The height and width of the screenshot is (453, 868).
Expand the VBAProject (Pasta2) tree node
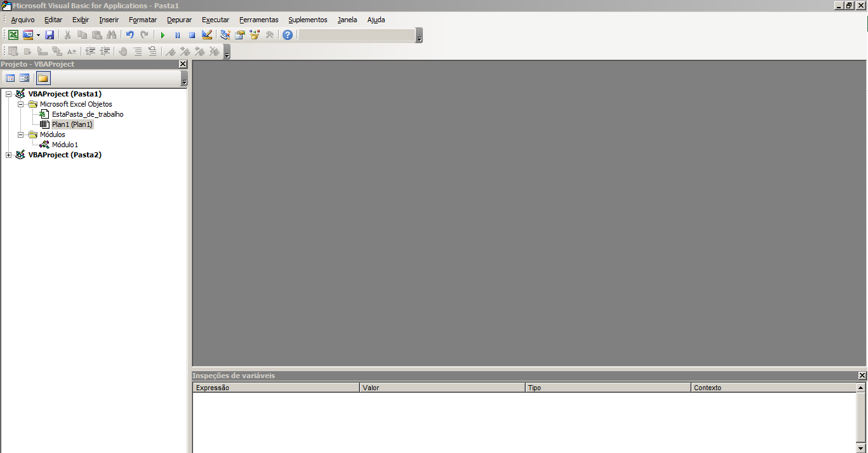(x=8, y=155)
